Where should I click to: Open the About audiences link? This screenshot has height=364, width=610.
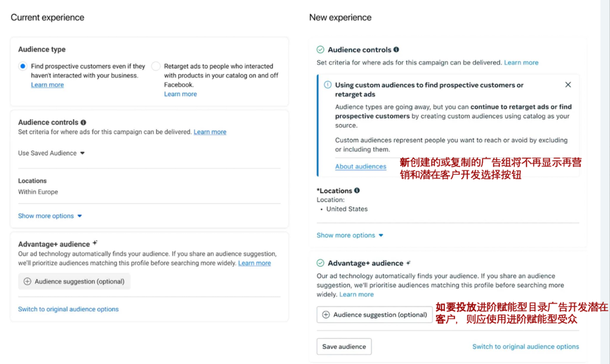click(x=361, y=166)
